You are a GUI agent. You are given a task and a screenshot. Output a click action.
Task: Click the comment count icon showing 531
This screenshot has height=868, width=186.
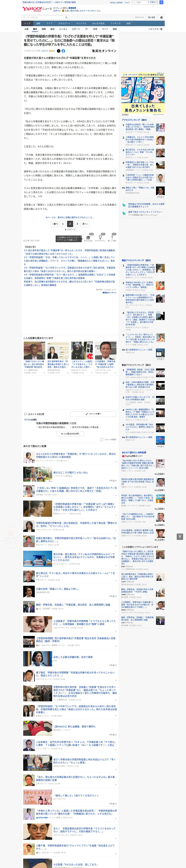[x=45, y=51]
